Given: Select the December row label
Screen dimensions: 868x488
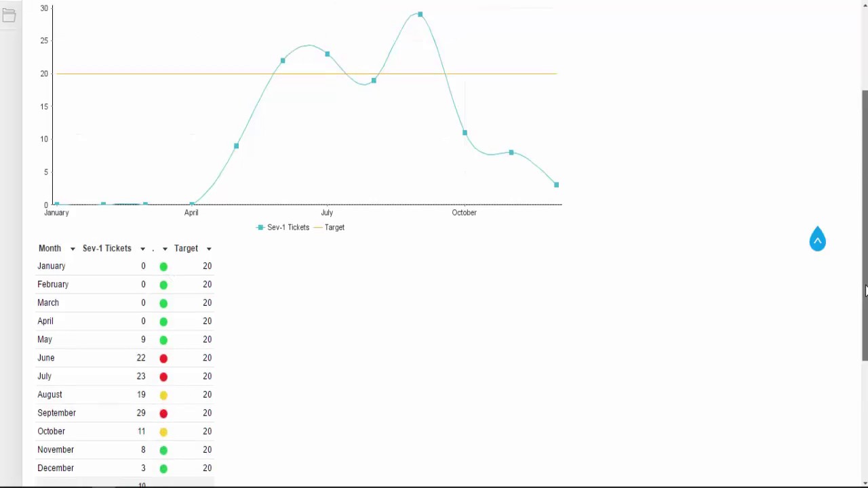Looking at the screenshot, I should pos(56,467).
